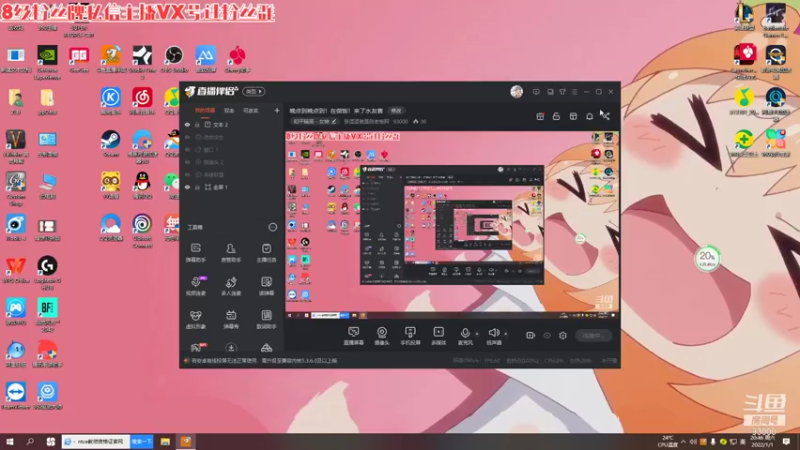Image resolution: width=800 pixels, height=450 pixels.
Task: Click the unlock padlock icon above preview
Action: pyautogui.click(x=556, y=116)
